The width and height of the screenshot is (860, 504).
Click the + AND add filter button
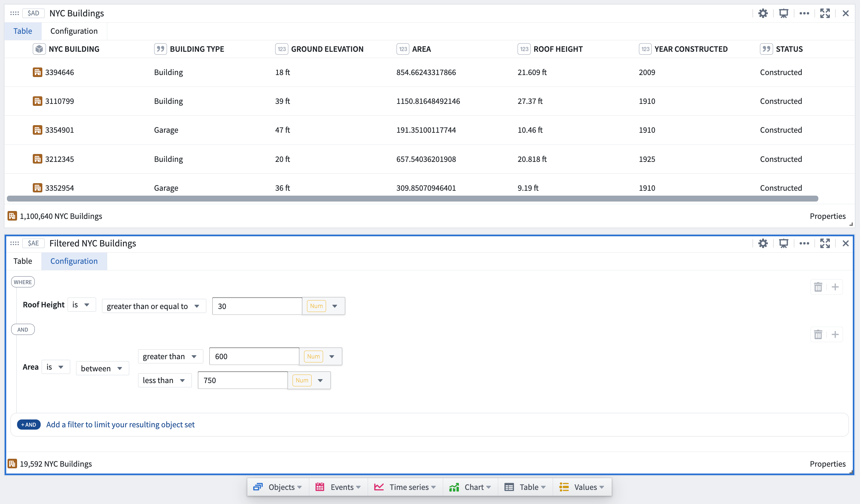(x=29, y=425)
